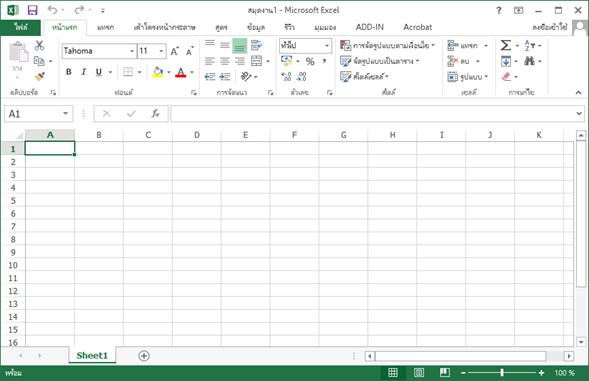Viewport: 589px width, 381px height.
Task: Click the Increase Font Size icon
Action: tap(175, 51)
